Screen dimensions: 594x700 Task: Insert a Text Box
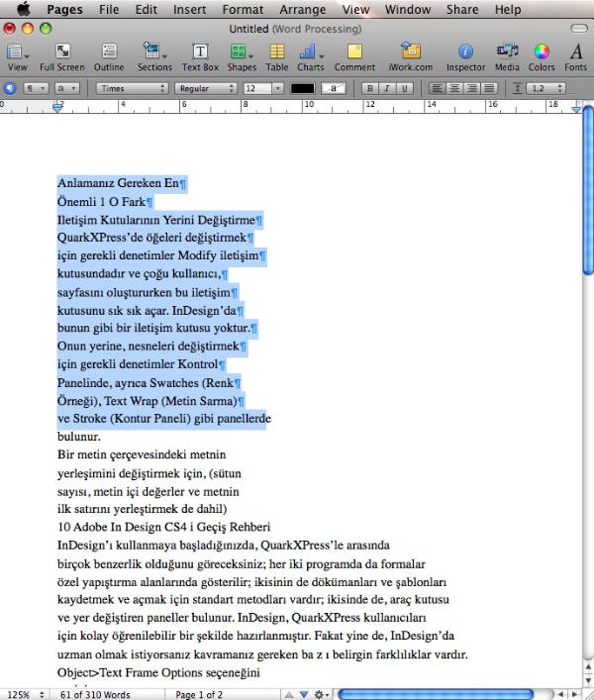(x=200, y=57)
